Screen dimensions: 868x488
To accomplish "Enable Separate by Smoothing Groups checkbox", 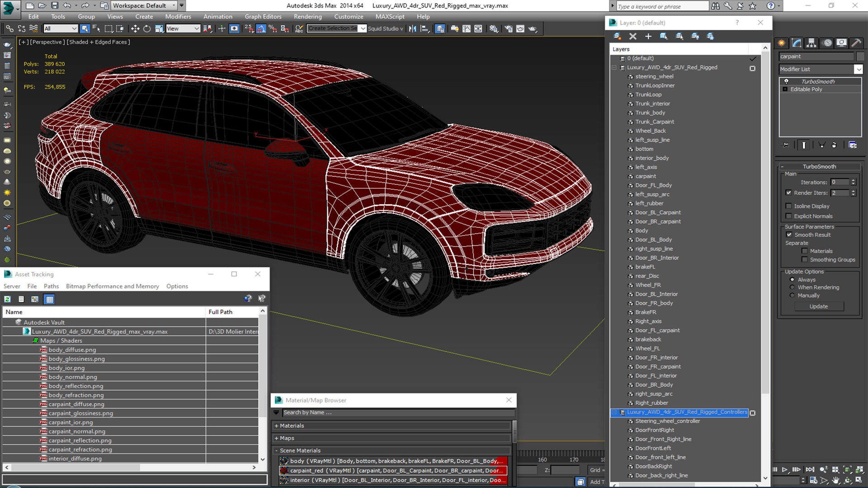I will [x=805, y=259].
